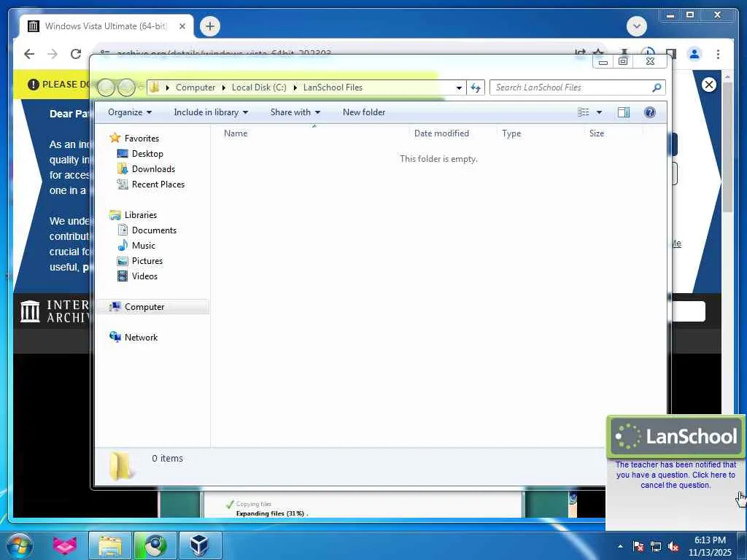Open Windows Explorer from the taskbar
The width and height of the screenshot is (747, 560).
coord(110,545)
